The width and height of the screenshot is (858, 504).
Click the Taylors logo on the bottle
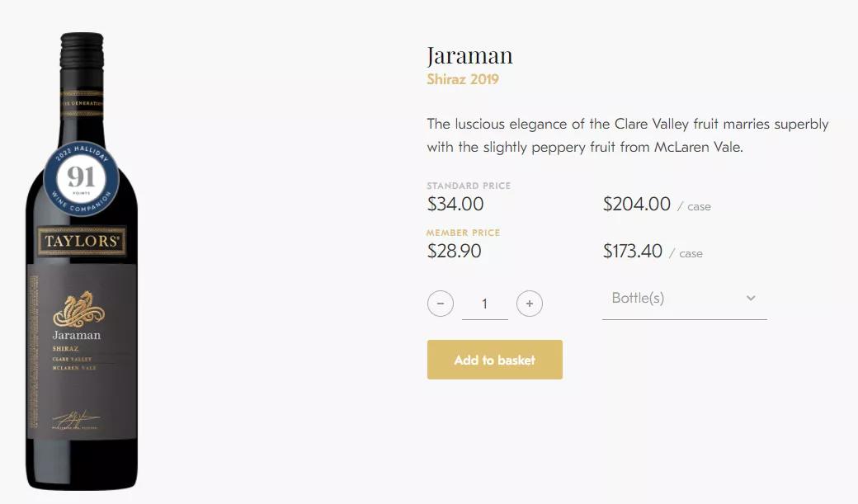(81, 242)
